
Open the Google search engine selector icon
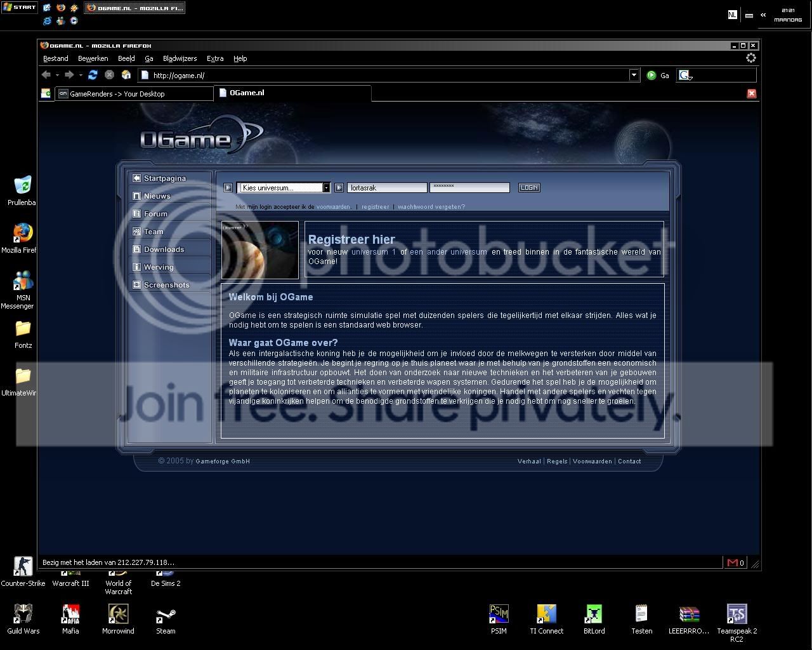click(x=684, y=75)
